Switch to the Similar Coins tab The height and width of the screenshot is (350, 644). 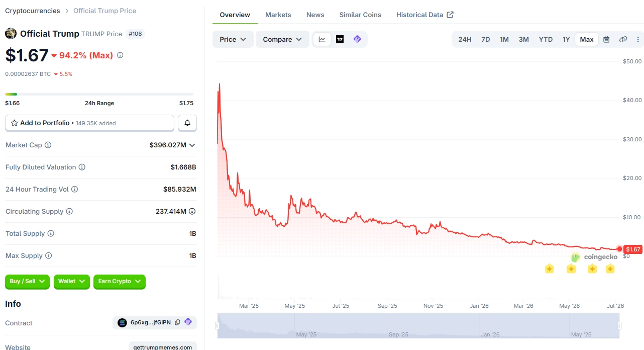click(x=360, y=15)
